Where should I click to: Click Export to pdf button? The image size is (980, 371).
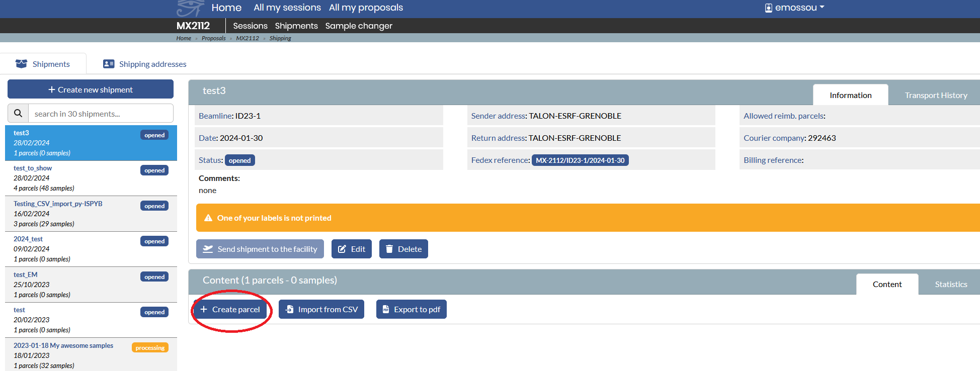coord(411,309)
